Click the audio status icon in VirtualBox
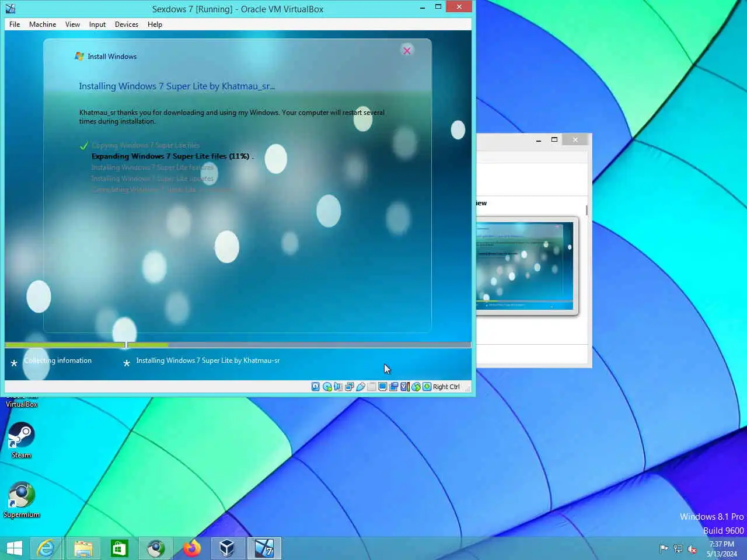The width and height of the screenshot is (747, 560). tap(338, 387)
